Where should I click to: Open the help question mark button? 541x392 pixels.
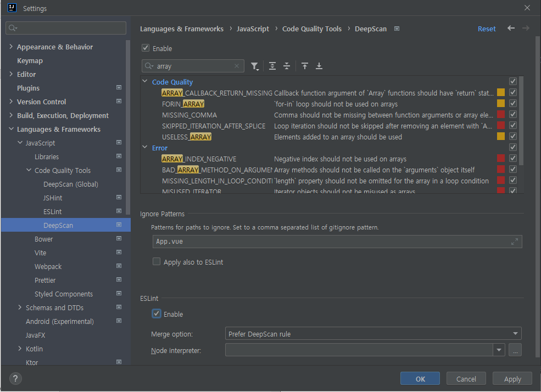15,379
